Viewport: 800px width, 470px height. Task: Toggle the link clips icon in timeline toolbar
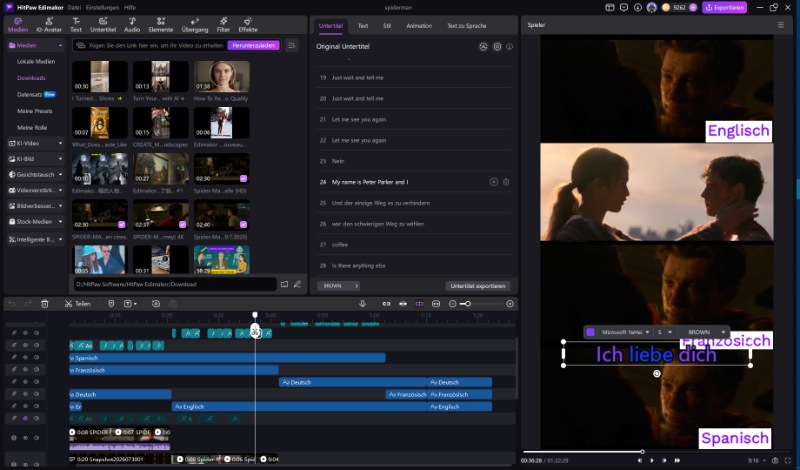386,304
